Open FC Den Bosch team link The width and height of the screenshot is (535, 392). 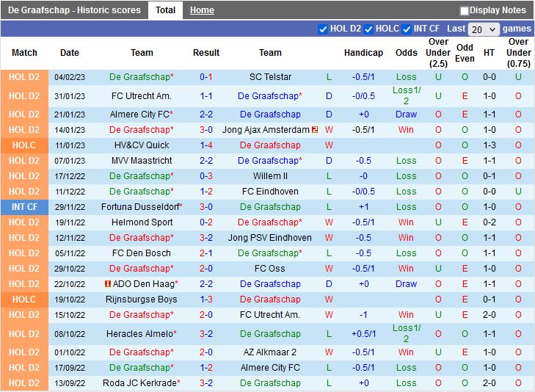coord(141,253)
